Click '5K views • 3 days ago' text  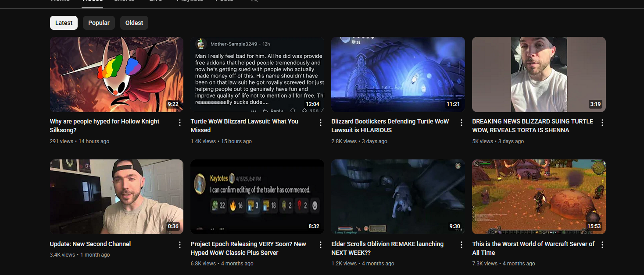pos(498,141)
